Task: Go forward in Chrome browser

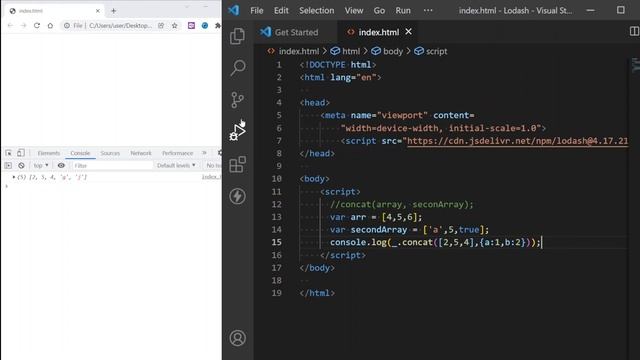Action: pos(24,25)
